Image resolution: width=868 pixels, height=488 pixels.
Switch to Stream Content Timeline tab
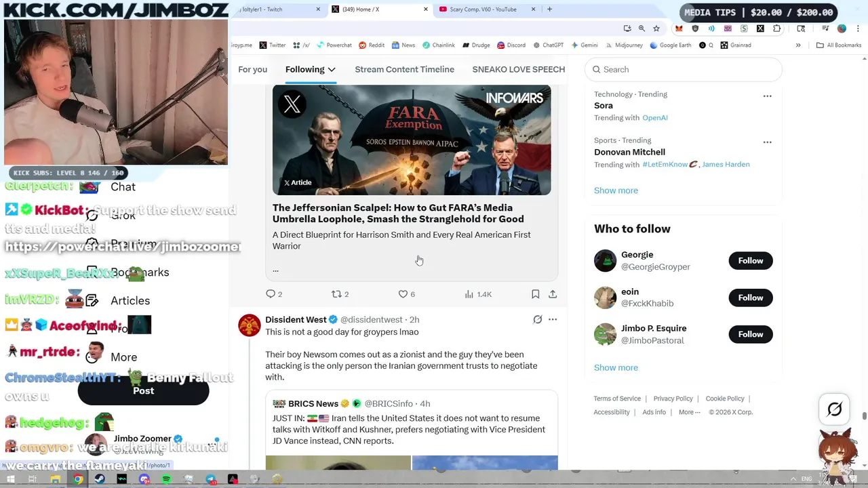[404, 69]
